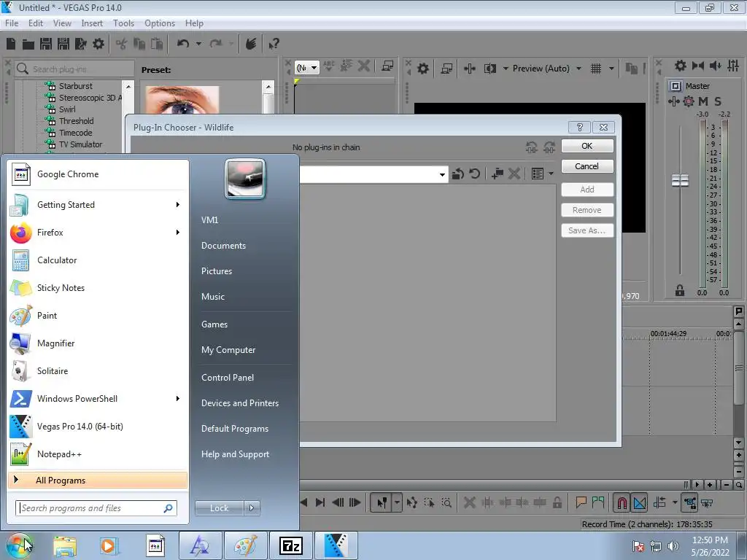Open the undo history dropdown arrow
The image size is (747, 560).
[198, 44]
